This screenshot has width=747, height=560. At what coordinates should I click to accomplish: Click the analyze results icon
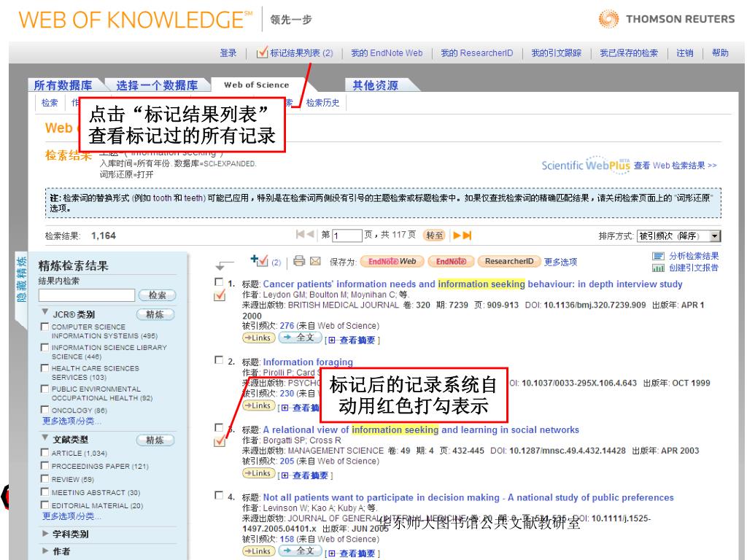[659, 256]
